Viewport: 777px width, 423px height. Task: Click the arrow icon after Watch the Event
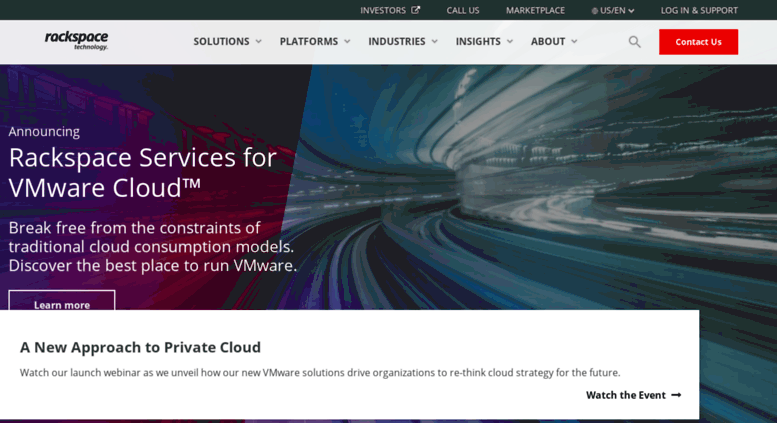(x=676, y=395)
